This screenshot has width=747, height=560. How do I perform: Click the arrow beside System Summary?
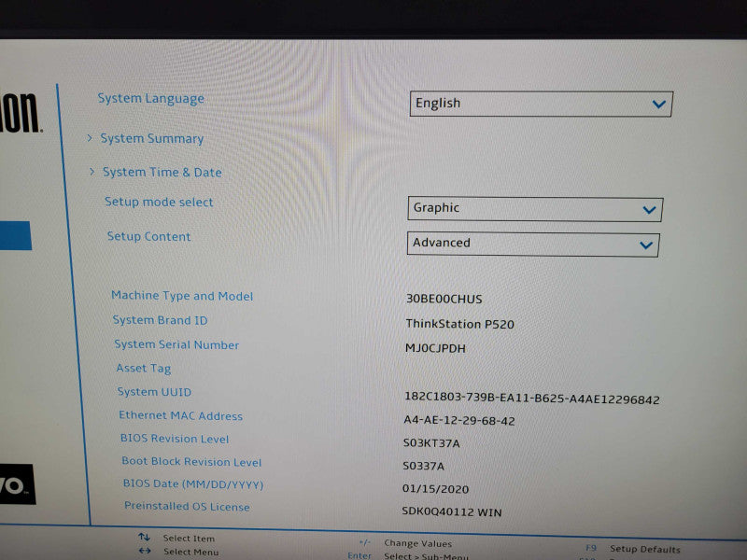pyautogui.click(x=90, y=138)
